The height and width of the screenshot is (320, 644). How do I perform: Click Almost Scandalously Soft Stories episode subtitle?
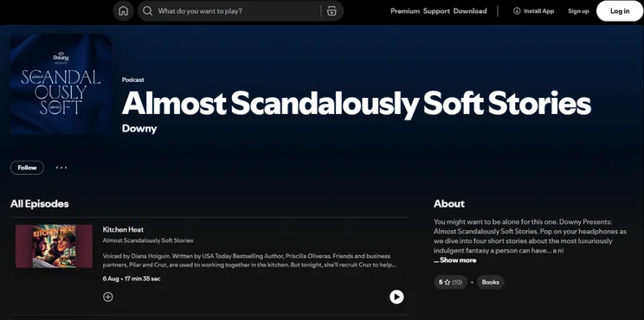pyautogui.click(x=148, y=240)
